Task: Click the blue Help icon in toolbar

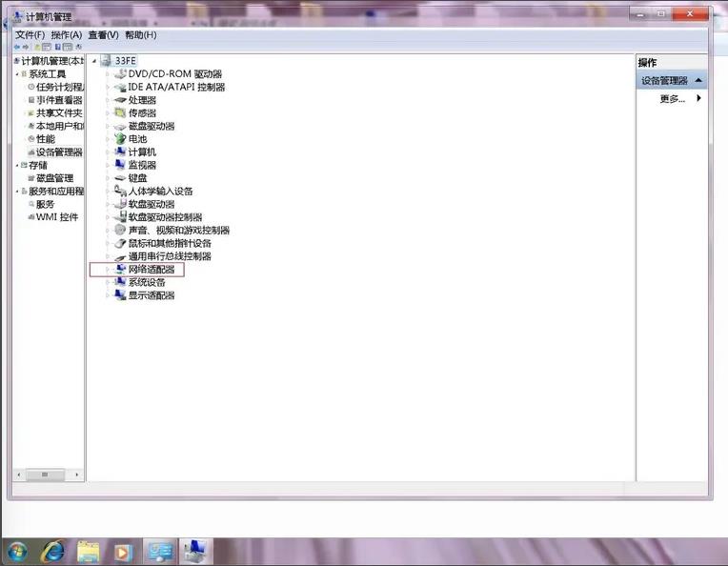Action: [x=58, y=47]
